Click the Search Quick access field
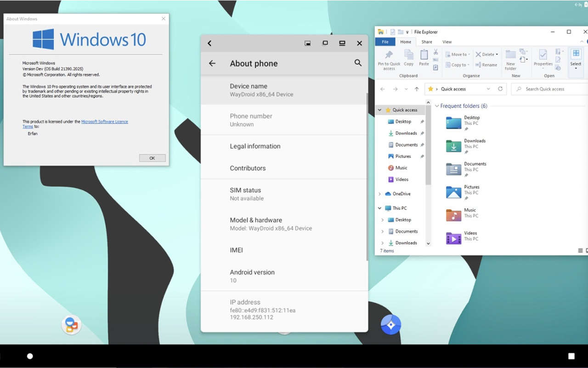588x368 pixels. click(550, 89)
